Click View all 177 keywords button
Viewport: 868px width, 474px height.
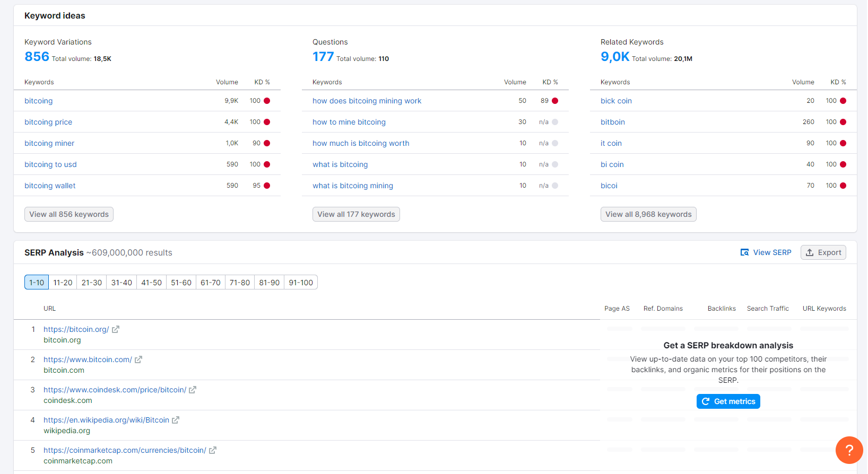[356, 214]
